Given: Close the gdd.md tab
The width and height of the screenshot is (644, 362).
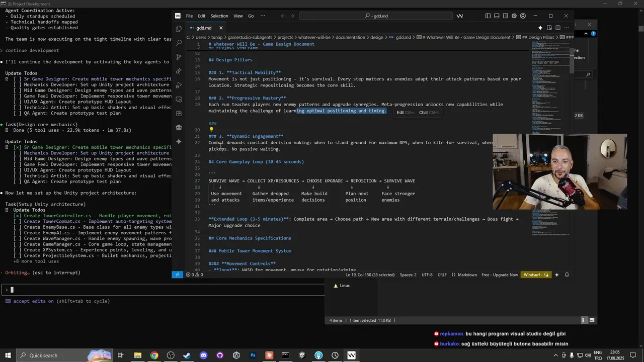Looking at the screenshot, I should tap(220, 28).
